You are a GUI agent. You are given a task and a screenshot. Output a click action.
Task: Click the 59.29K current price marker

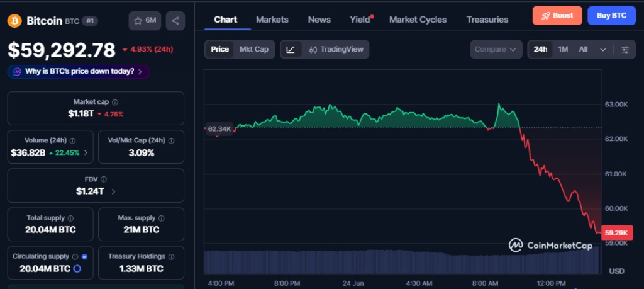(x=616, y=233)
